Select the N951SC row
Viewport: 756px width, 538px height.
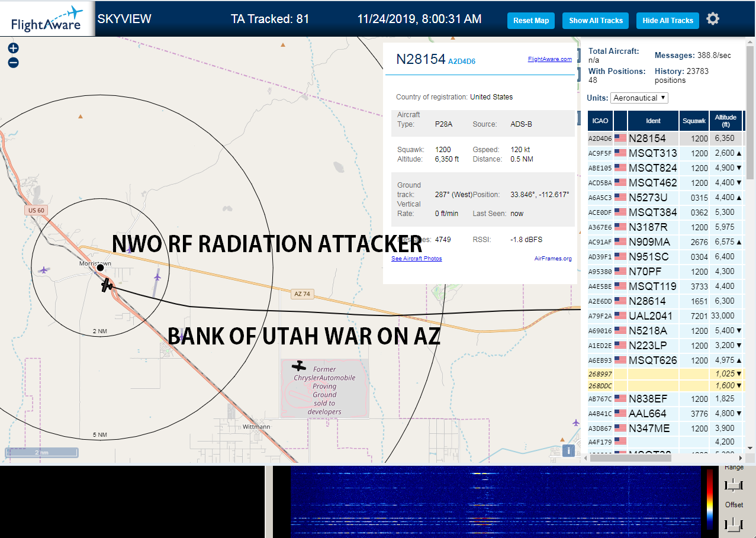pyautogui.click(x=665, y=257)
